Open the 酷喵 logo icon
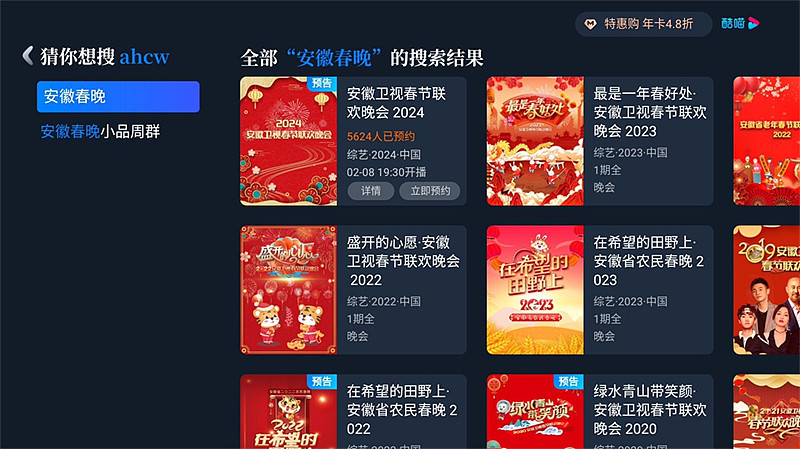The height and width of the screenshot is (449, 800). [x=740, y=23]
